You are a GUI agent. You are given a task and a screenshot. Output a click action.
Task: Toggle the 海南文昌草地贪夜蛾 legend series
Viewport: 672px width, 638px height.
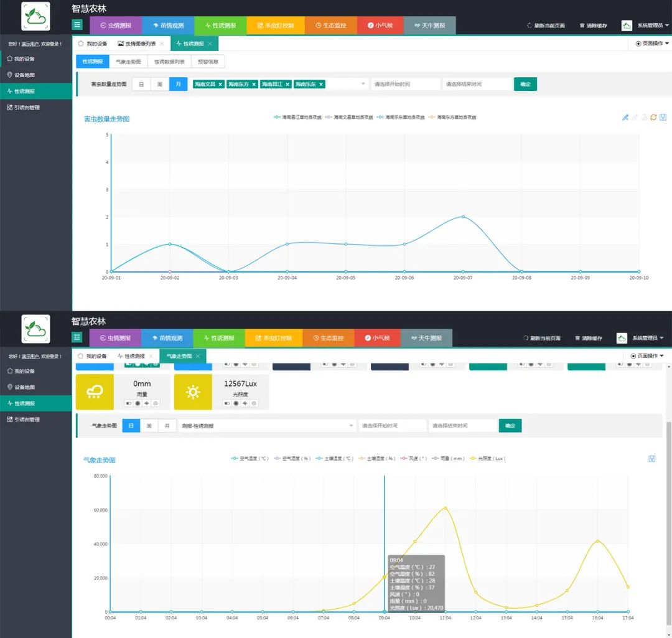[349, 117]
